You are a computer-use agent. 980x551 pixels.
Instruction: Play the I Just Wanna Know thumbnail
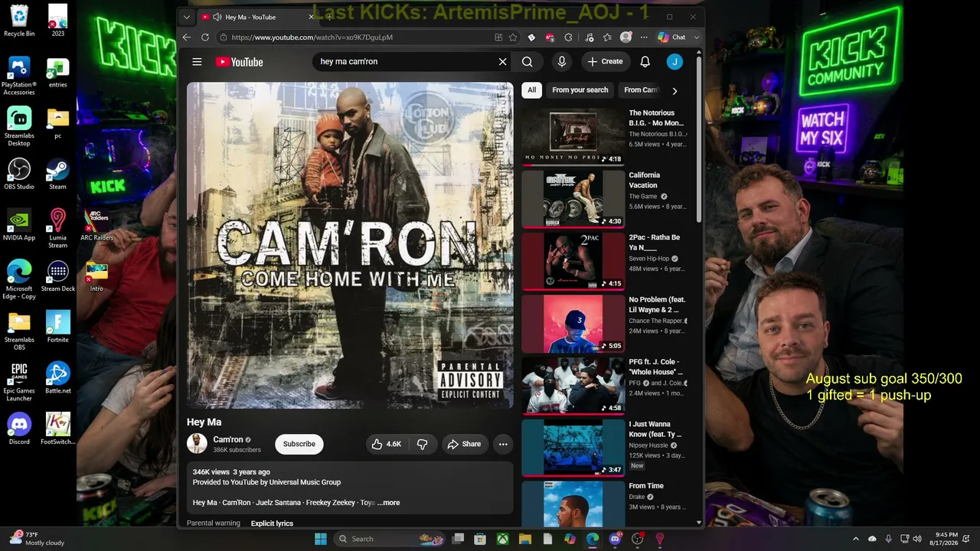pos(573,448)
